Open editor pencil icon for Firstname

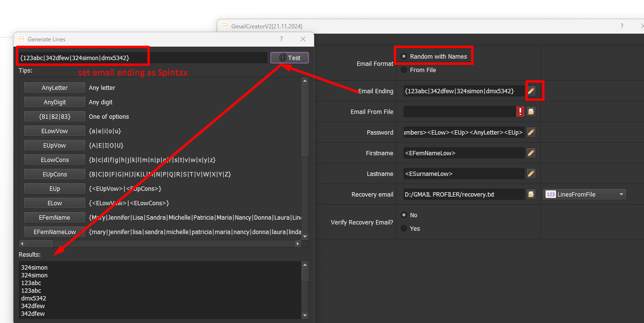531,153
